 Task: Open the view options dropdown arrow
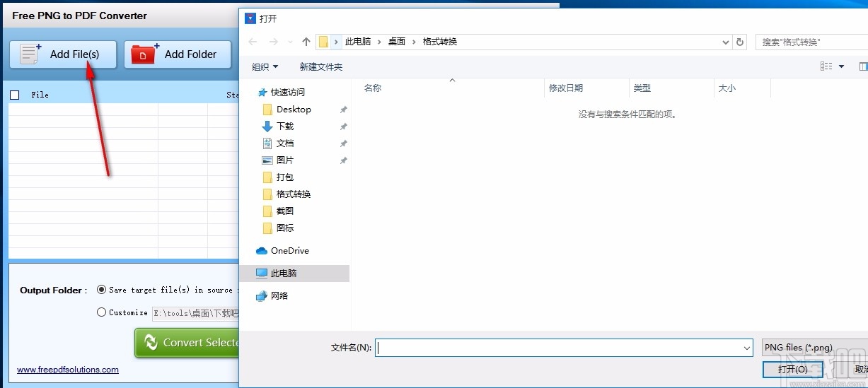(x=842, y=66)
